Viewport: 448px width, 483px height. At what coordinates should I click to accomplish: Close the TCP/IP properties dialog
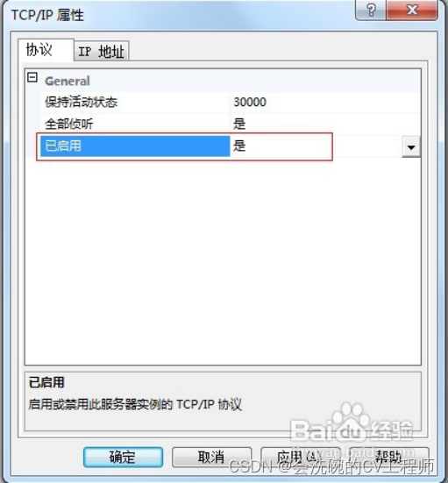pyautogui.click(x=412, y=11)
